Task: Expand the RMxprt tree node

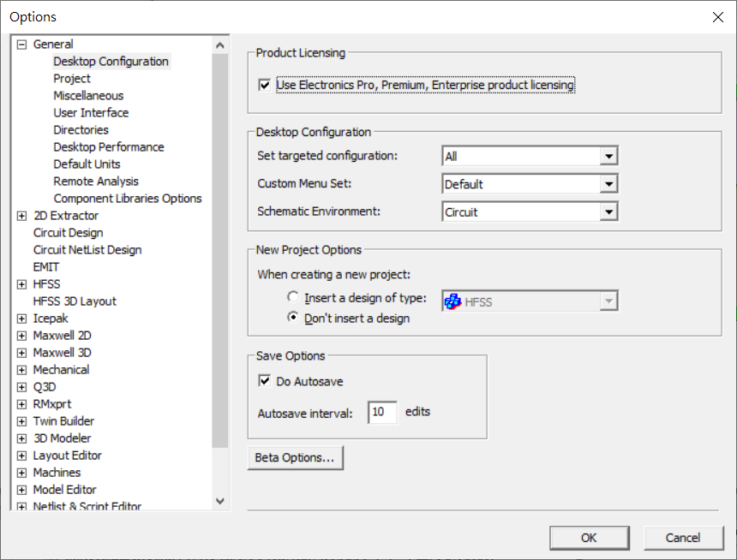Action: click(21, 404)
